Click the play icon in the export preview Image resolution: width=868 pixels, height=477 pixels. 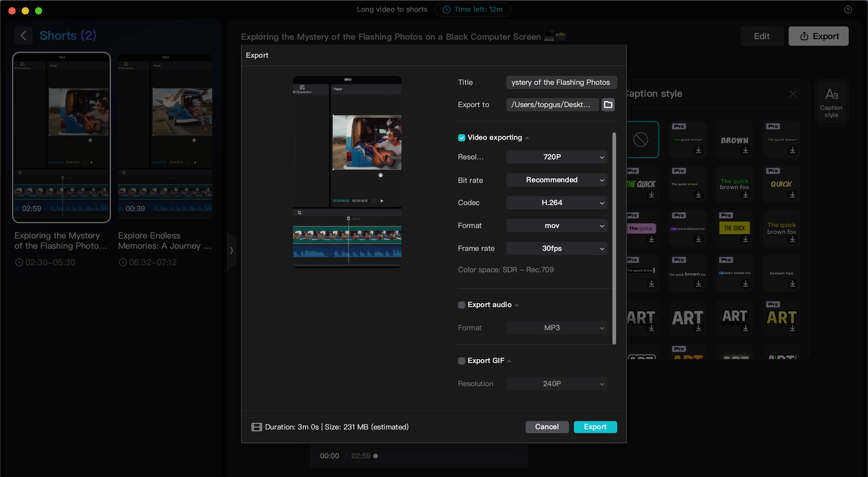(x=382, y=201)
